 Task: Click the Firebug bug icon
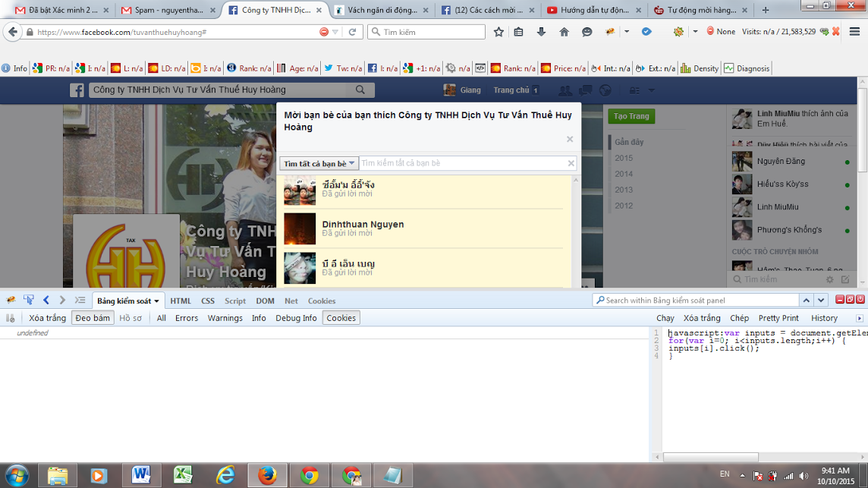11,301
